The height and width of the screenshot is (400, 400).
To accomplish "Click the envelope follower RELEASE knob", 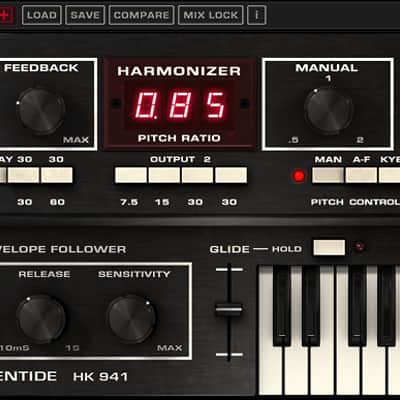I will coord(41,319).
